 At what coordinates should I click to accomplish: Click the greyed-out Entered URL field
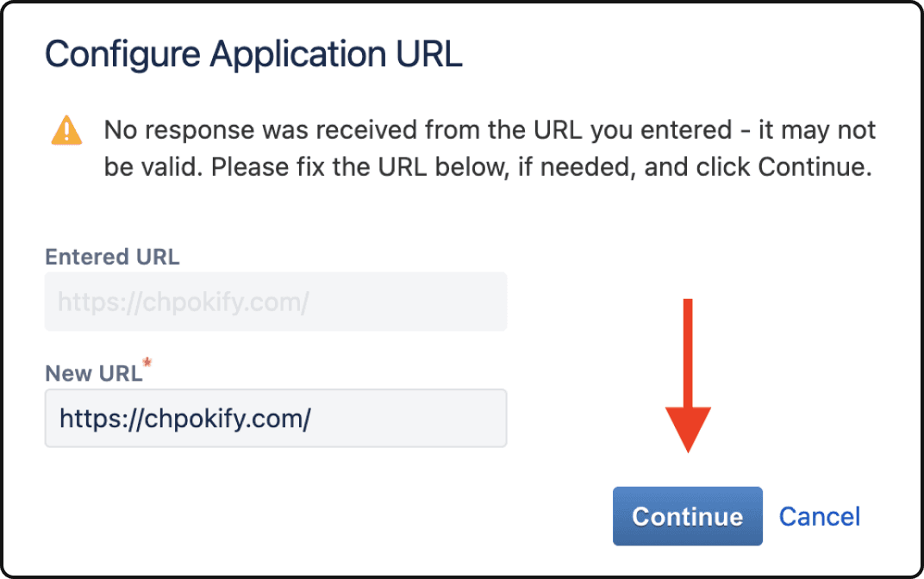(x=276, y=302)
